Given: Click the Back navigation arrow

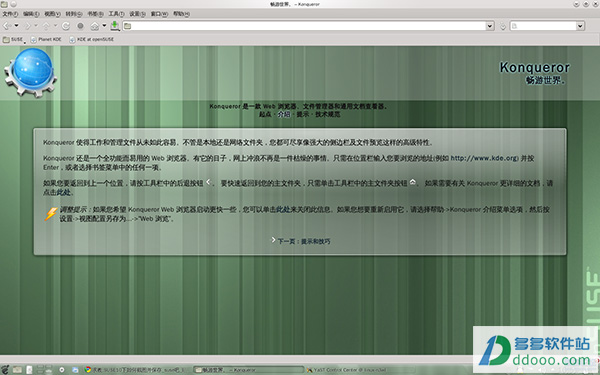Looking at the screenshot, I should (7, 26).
